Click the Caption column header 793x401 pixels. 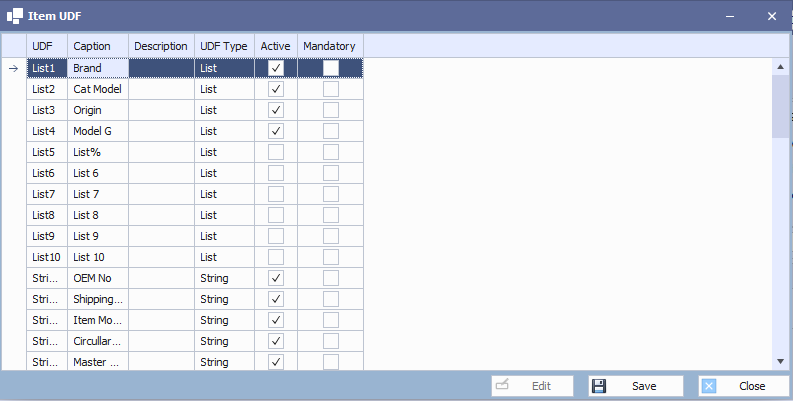(98, 46)
